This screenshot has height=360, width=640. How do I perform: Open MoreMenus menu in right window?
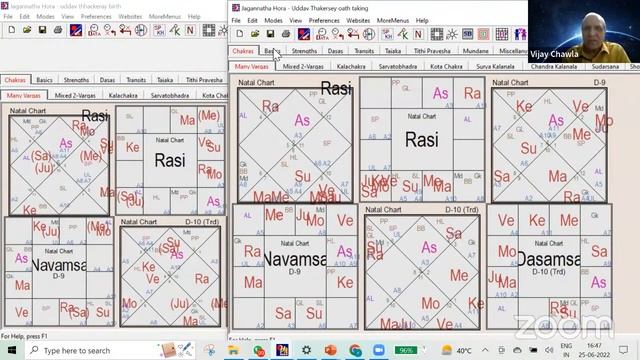pyautogui.click(x=392, y=20)
